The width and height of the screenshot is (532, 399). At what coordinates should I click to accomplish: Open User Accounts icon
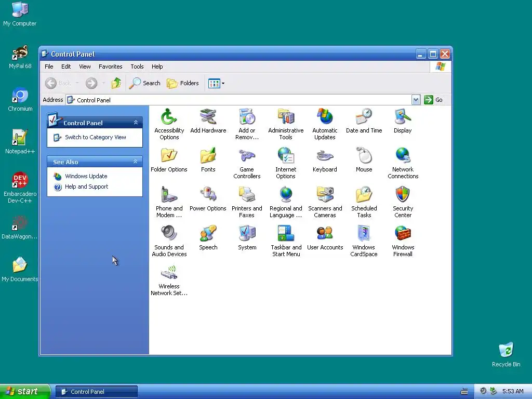325,237
